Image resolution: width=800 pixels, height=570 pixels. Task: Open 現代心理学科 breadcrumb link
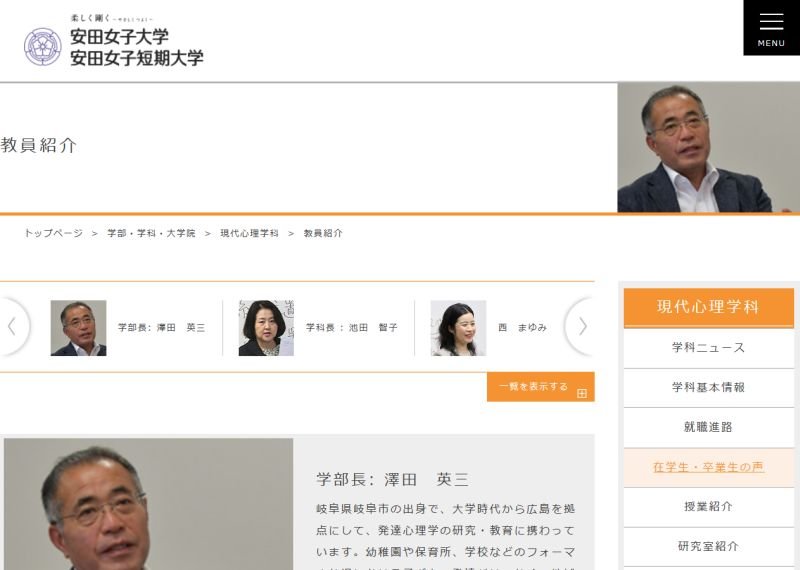[249, 233]
